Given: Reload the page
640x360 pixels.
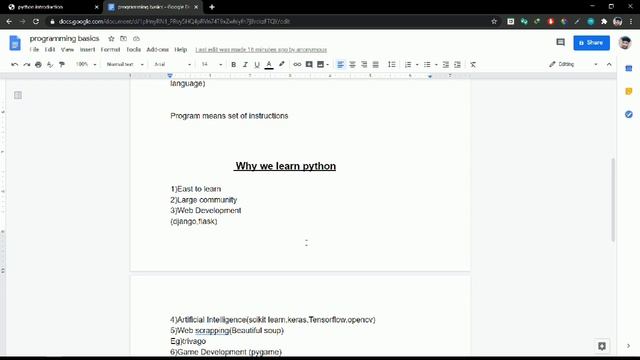Looking at the screenshot, I should pos(36,21).
